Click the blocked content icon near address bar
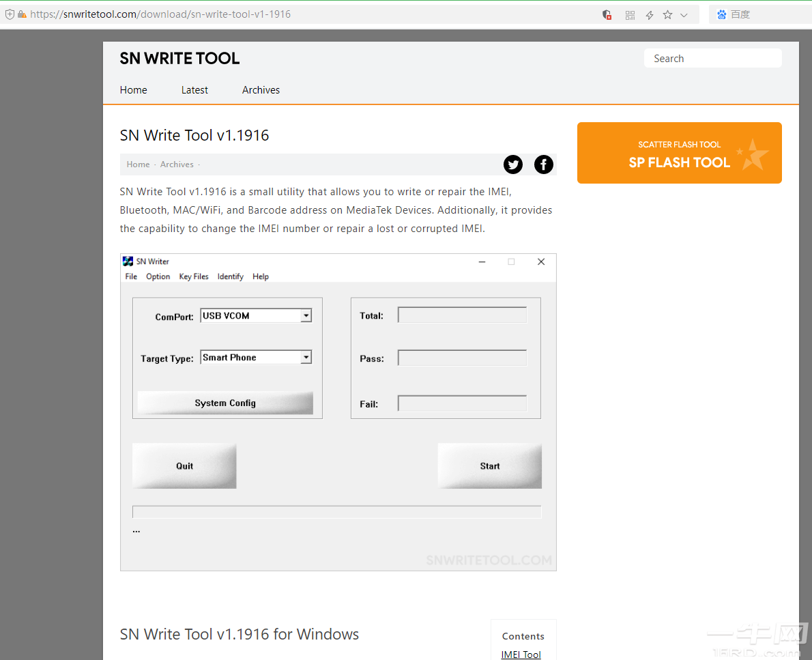This screenshot has width=812, height=660. [606, 14]
